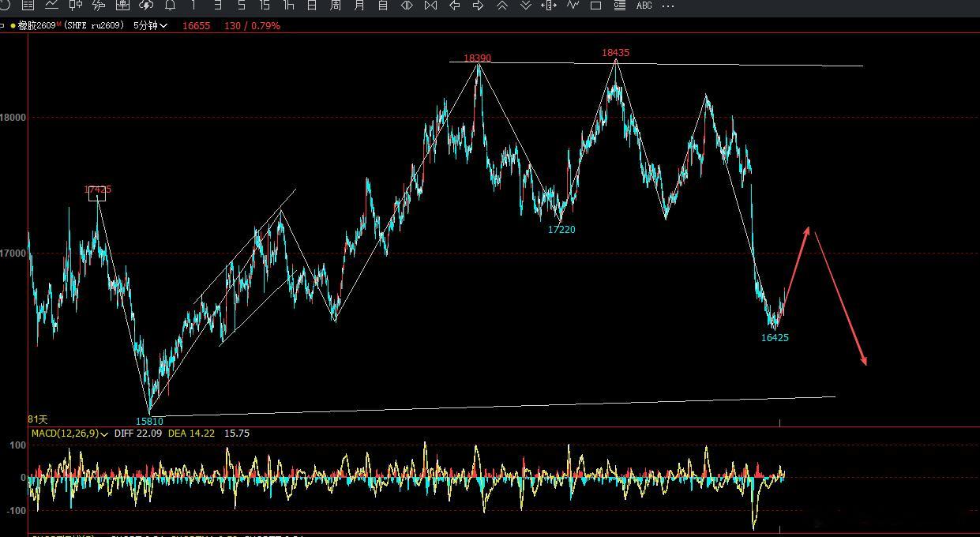Image resolution: width=980 pixels, height=537 pixels.
Task: Select the ABC text annotation tool
Action: (644, 6)
